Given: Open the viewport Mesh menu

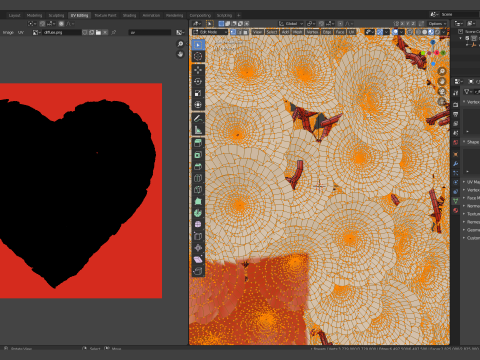Looking at the screenshot, I should (x=297, y=32).
